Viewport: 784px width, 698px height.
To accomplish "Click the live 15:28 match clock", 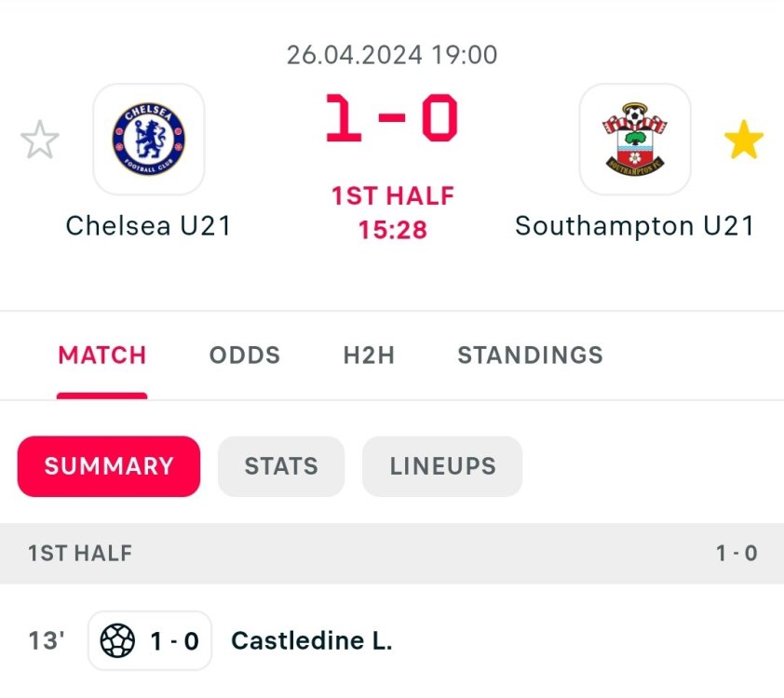I will pyautogui.click(x=392, y=230).
